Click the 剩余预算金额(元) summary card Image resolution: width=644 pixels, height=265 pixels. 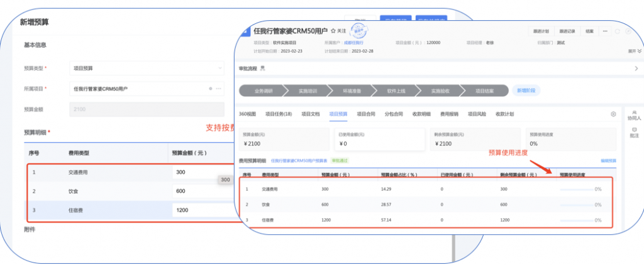coord(475,139)
